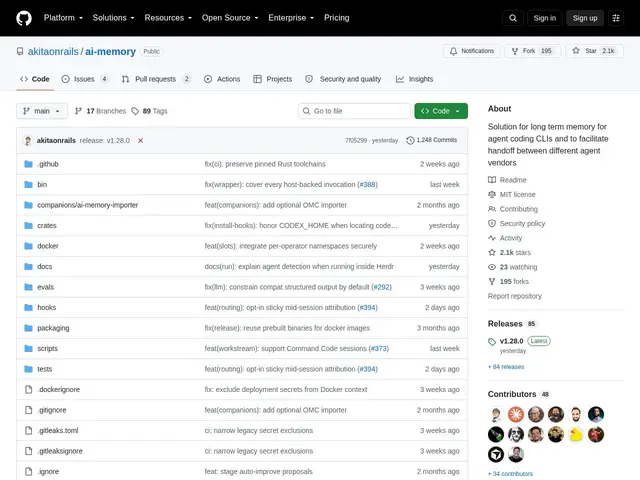Screen dimensions: 640x480
Task: Open the appearance settings icon next to Sign up
Action: [616, 18]
